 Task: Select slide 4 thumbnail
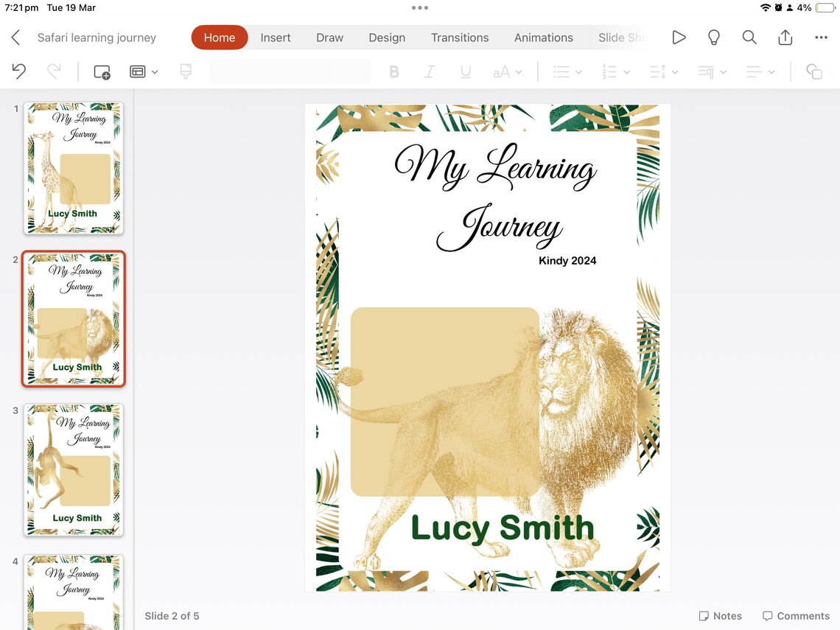(74, 592)
